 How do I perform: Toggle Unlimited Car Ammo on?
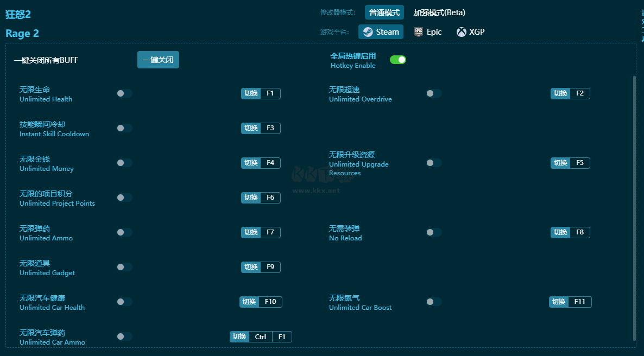(124, 336)
